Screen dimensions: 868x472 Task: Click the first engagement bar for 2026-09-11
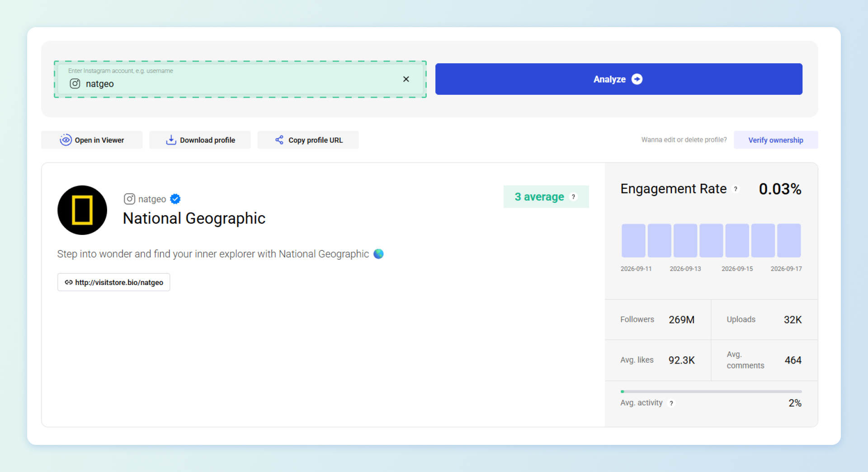tap(633, 240)
